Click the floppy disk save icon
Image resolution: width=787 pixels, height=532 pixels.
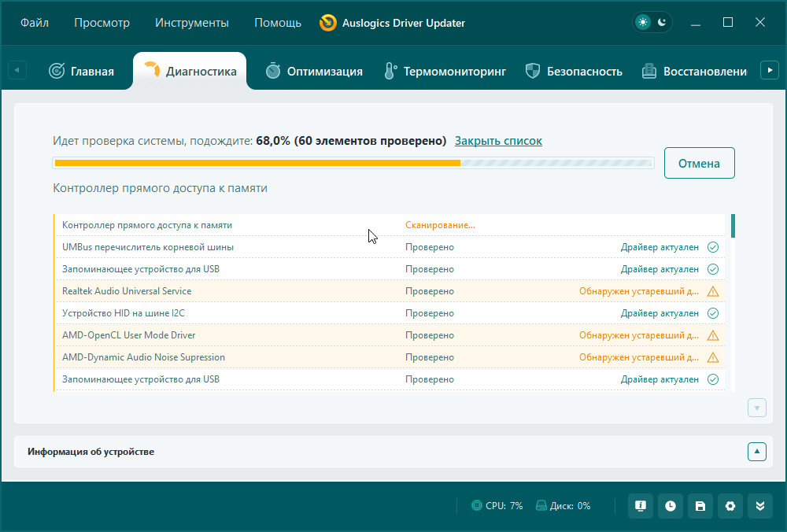tap(700, 506)
